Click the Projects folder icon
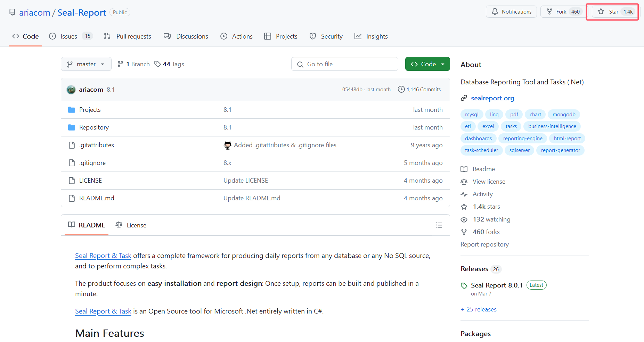The width and height of the screenshot is (644, 342). click(x=72, y=110)
